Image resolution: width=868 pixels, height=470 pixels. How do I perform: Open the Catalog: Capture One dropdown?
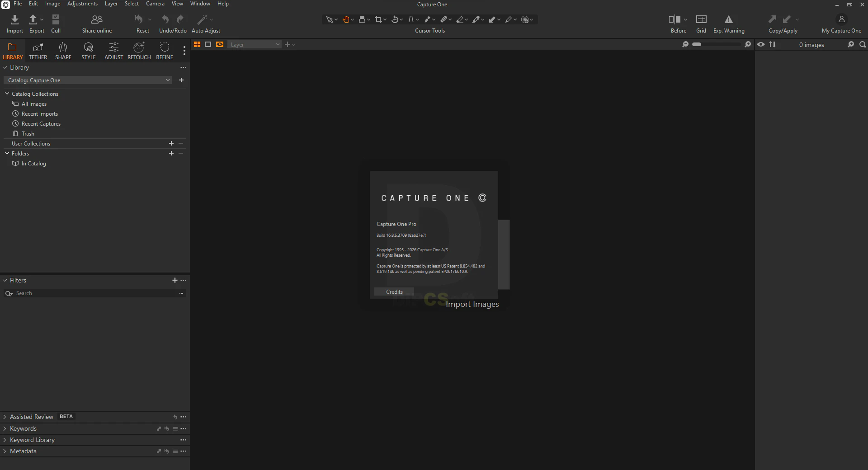[88, 80]
